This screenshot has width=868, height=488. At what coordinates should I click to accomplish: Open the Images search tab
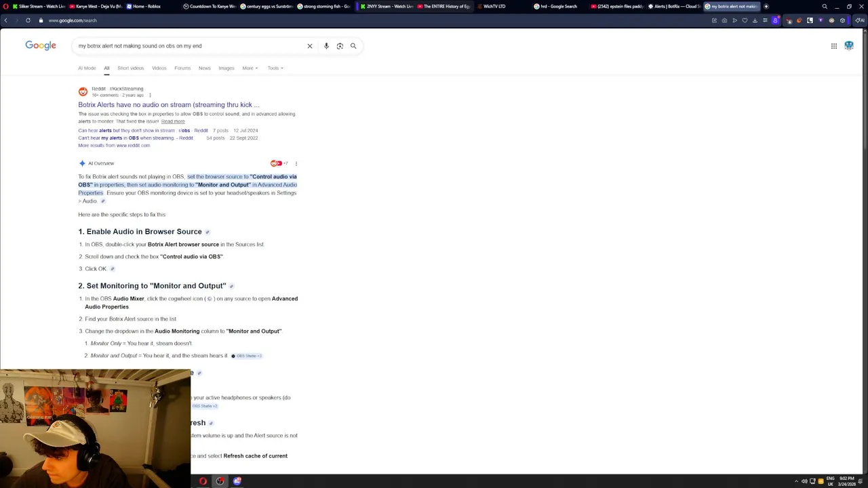226,68
